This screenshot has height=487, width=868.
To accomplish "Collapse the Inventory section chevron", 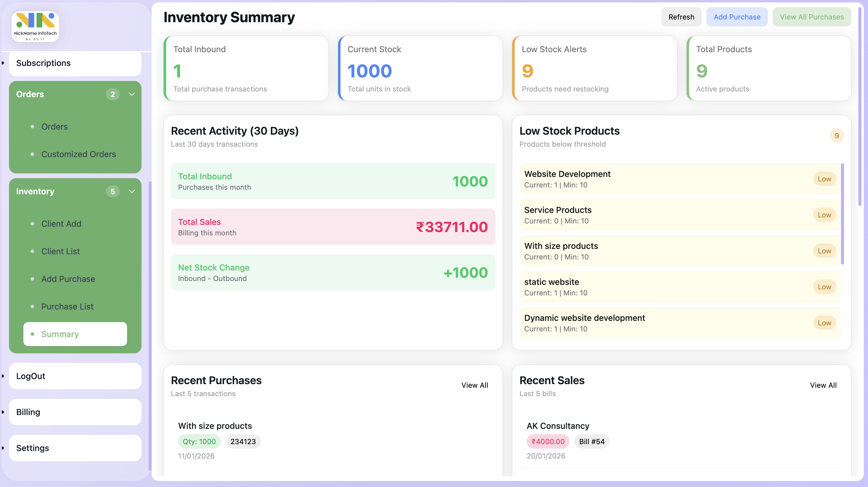I will (x=132, y=191).
